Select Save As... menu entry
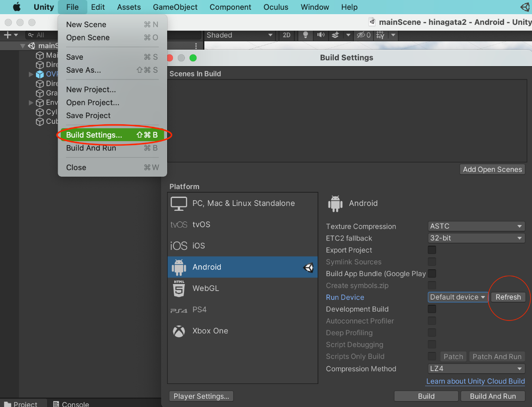532x407 pixels. click(x=112, y=70)
